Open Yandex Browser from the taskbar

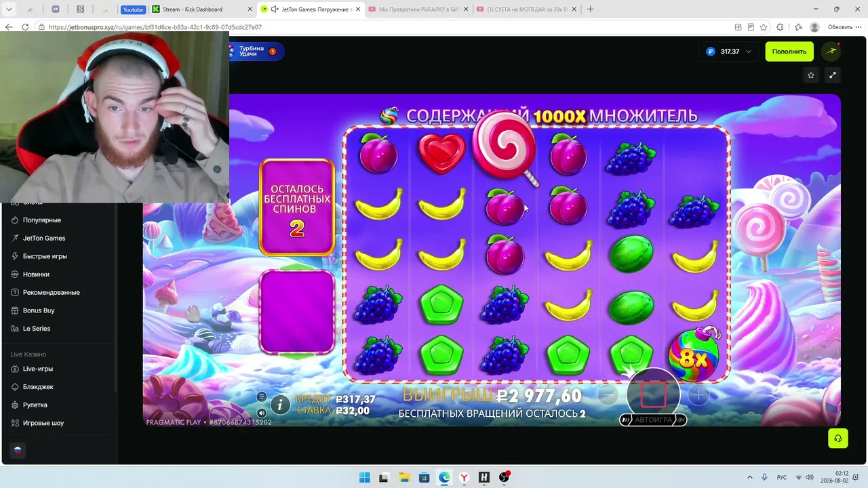coord(464,477)
